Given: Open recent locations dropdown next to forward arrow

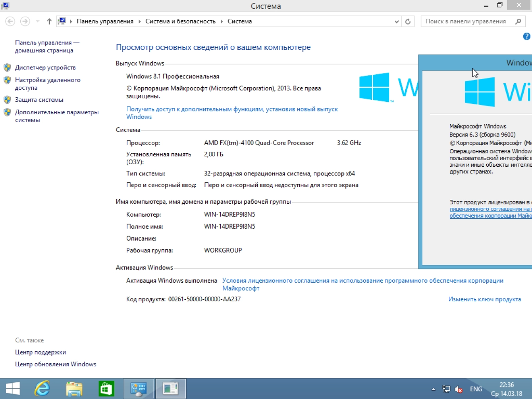Looking at the screenshot, I should pos(37,21).
